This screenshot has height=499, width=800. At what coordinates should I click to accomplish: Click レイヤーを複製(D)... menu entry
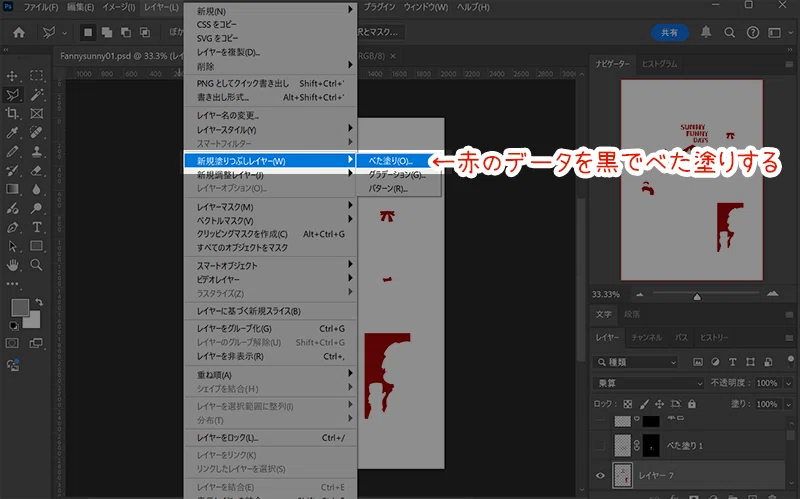228,52
